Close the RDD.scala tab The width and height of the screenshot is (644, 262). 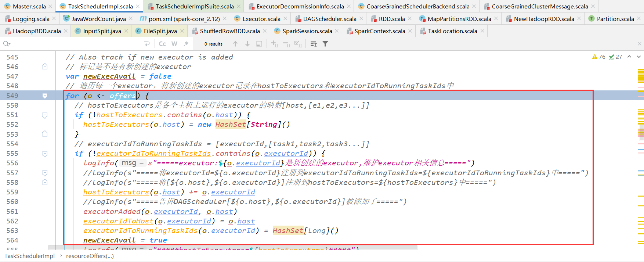tap(410, 18)
